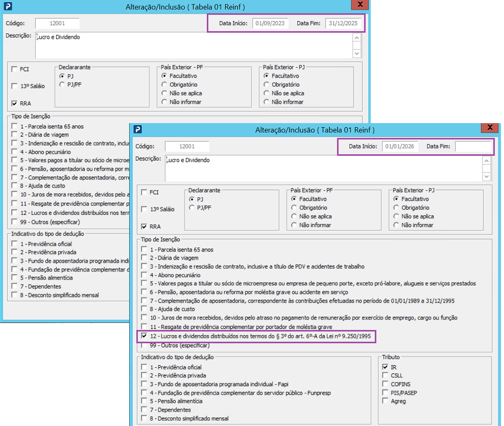Check the CSLL tributo checkbox
The width and height of the screenshot is (504, 426).
(385, 375)
